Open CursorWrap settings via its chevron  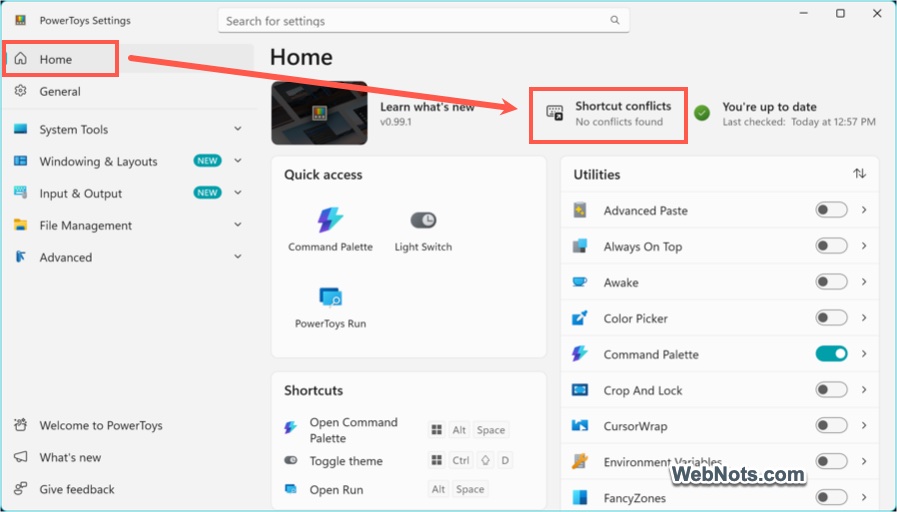tap(864, 426)
